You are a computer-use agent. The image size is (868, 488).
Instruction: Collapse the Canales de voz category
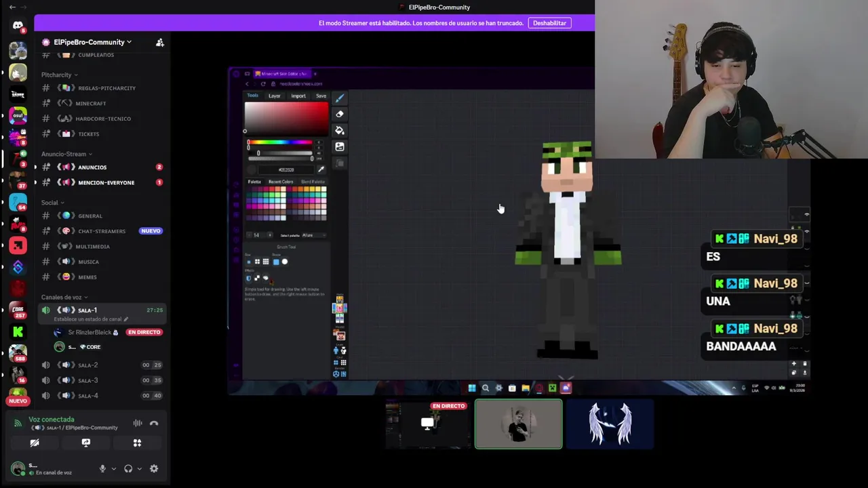click(64, 297)
